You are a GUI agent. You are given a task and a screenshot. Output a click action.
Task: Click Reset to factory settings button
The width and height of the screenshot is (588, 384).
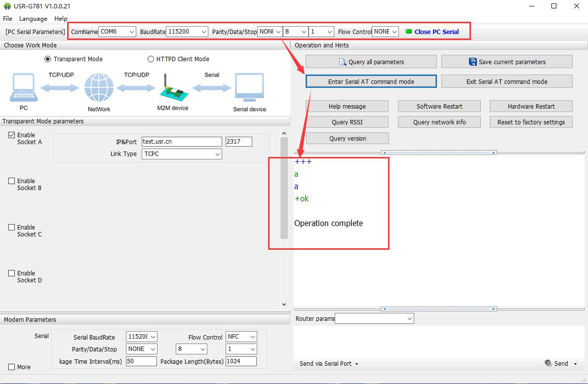531,122
